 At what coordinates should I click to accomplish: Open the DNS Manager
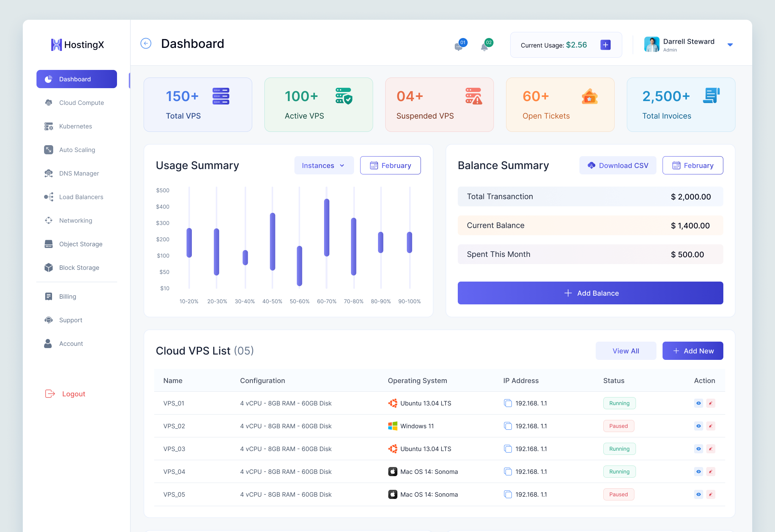[x=79, y=173]
